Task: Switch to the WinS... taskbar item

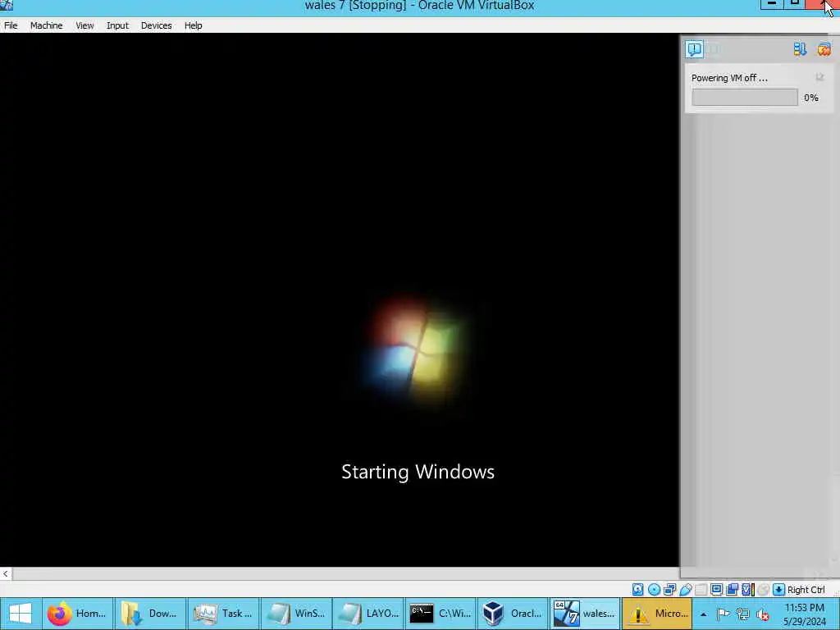Action: click(x=295, y=614)
